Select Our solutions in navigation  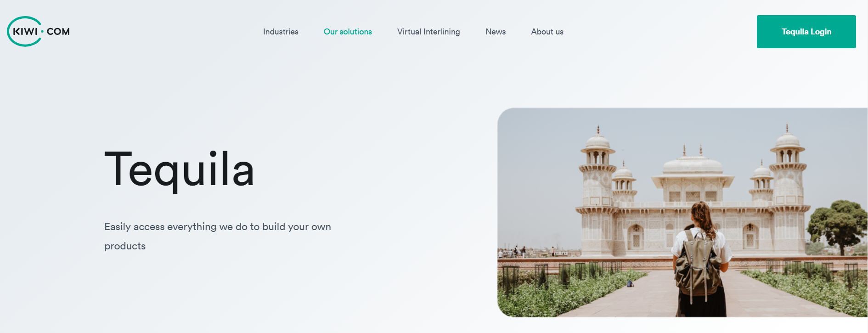pyautogui.click(x=348, y=32)
